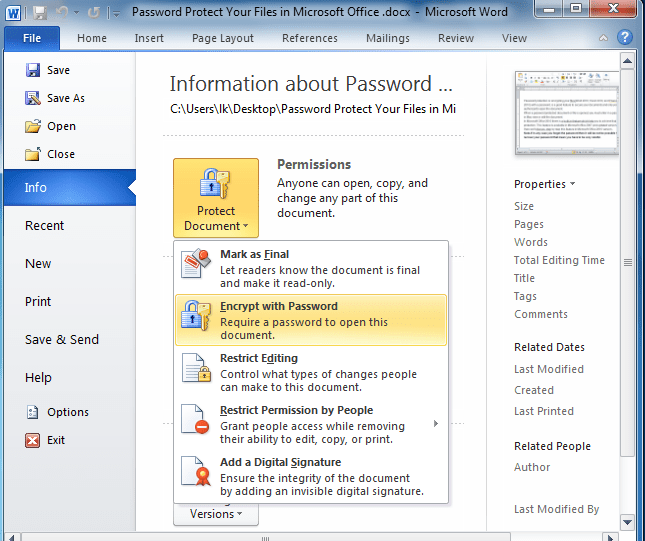Click the Restrict Permission by People icon

[195, 419]
